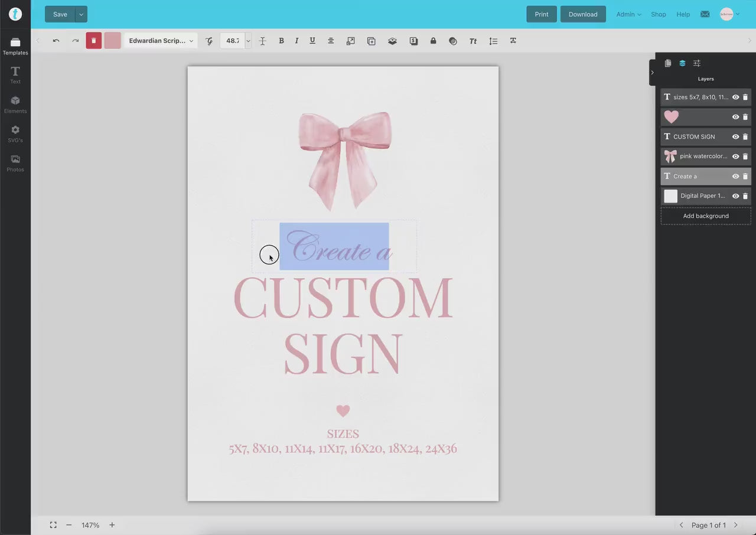The width and height of the screenshot is (756, 535).
Task: Toggle underline formatting
Action: pyautogui.click(x=312, y=41)
